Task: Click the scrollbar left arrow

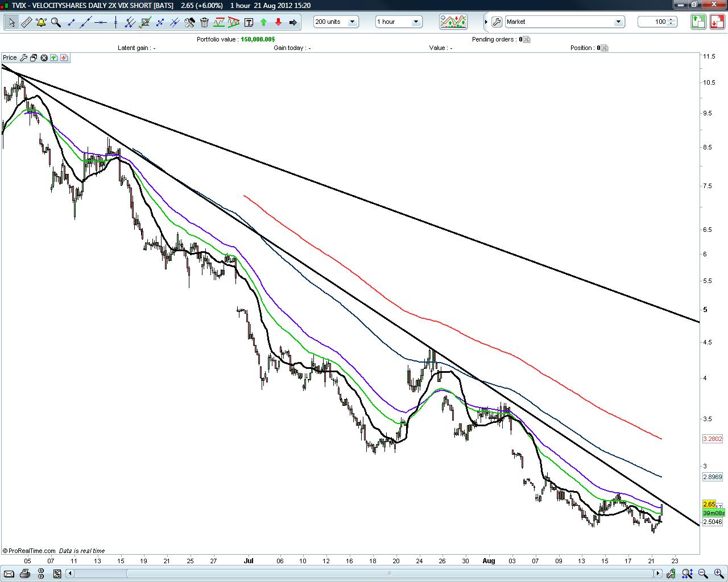Action: click(71, 573)
